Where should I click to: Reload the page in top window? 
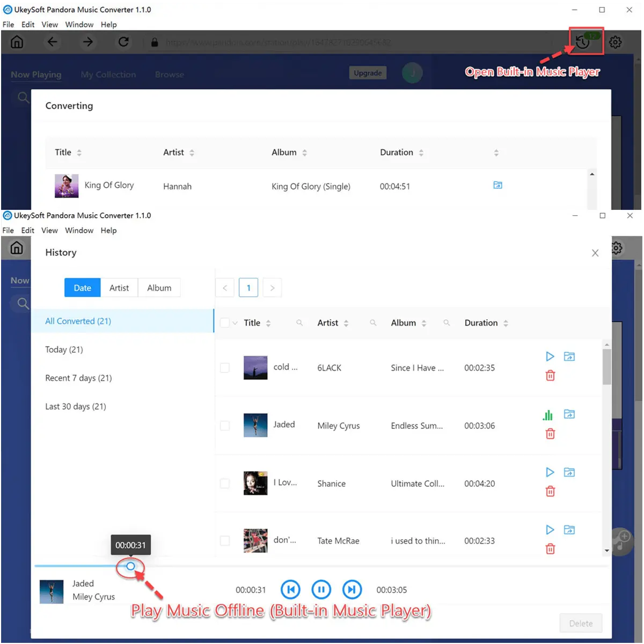[123, 42]
